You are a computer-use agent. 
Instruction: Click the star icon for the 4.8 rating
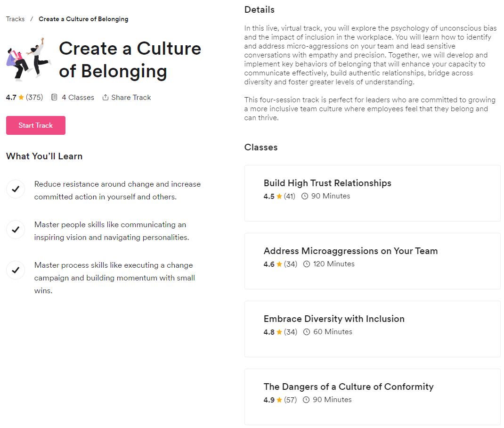(279, 332)
